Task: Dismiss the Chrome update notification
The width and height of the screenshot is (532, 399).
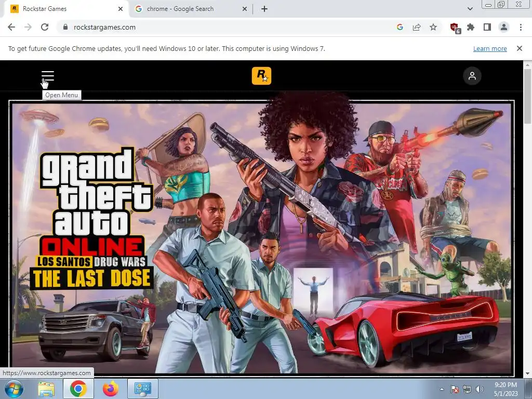Action: click(x=519, y=48)
